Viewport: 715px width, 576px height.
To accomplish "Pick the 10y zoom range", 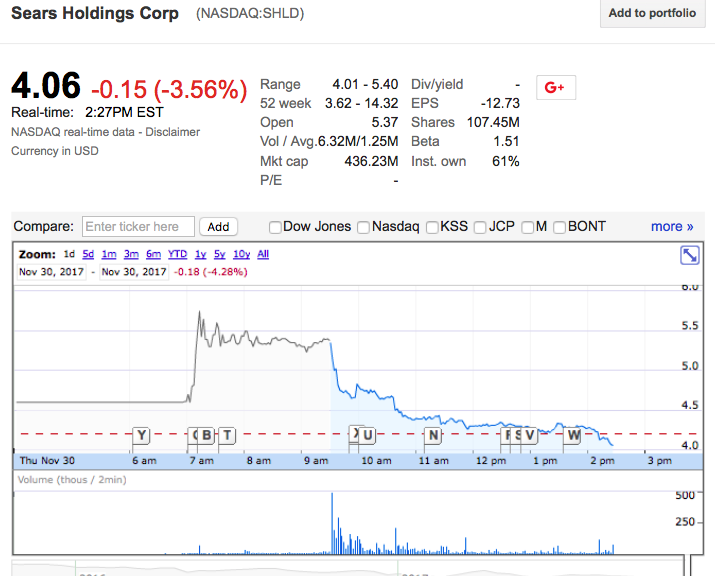I will point(242,254).
